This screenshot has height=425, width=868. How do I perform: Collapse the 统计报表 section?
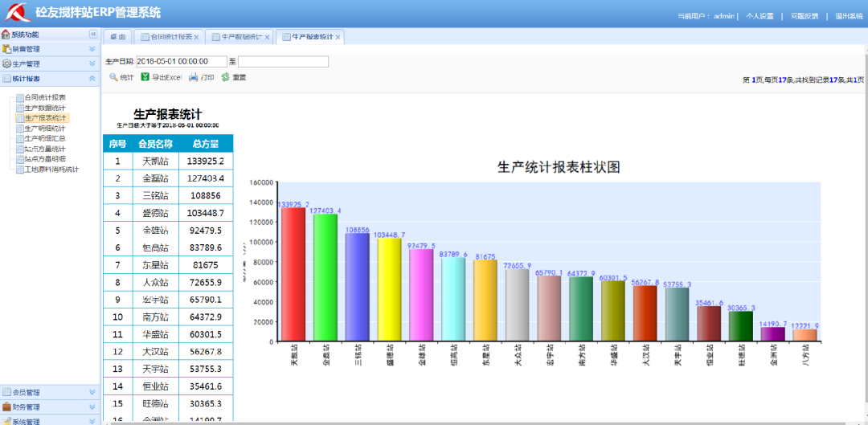coord(92,79)
